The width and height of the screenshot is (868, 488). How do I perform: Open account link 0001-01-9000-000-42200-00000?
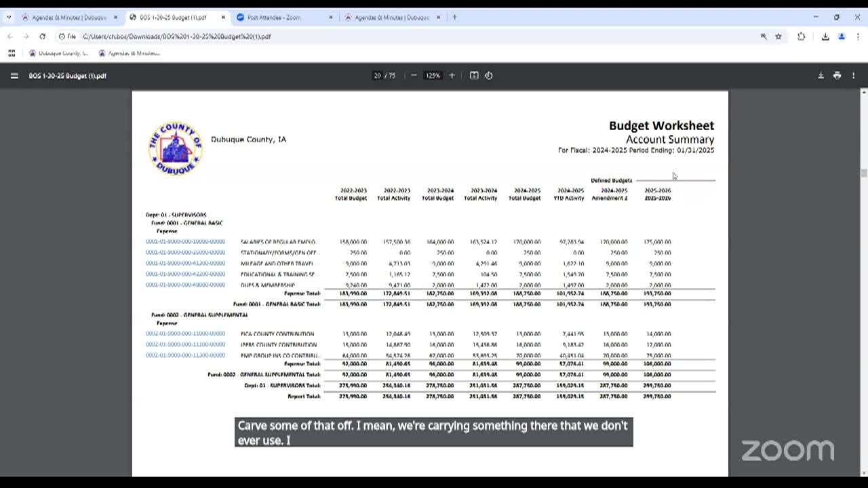185,274
